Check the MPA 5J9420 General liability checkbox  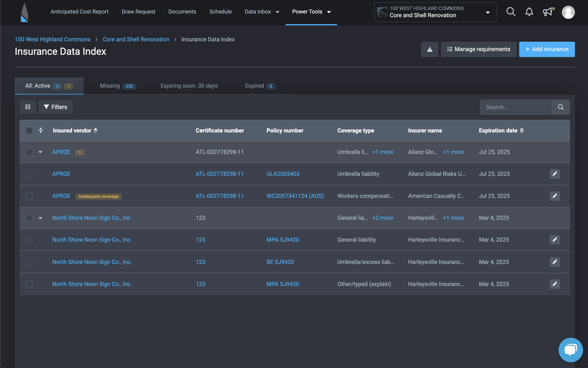tap(29, 240)
